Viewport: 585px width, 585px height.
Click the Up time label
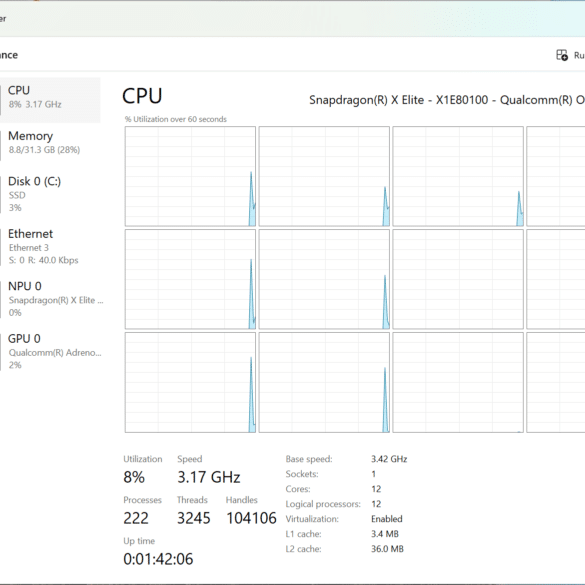139,541
